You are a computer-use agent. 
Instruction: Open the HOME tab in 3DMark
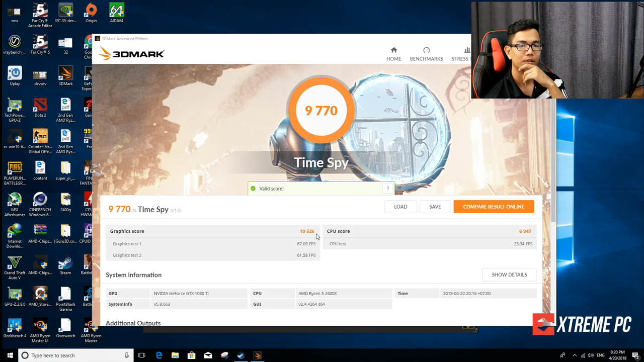393,54
